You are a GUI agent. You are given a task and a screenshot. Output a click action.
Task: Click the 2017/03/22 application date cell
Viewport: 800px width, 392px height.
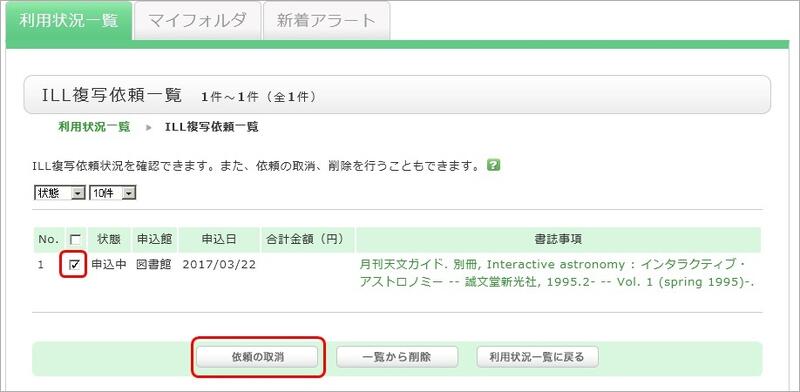[219, 265]
